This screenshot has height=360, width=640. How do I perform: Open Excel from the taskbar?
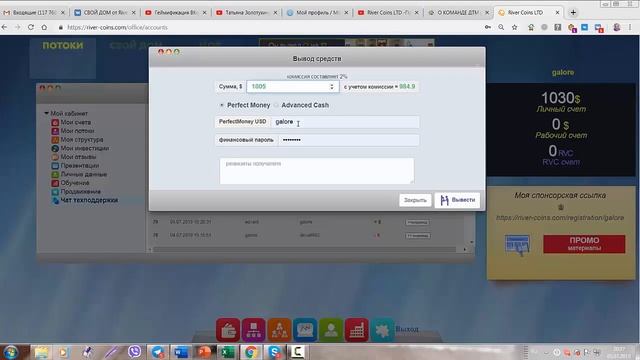(227, 352)
